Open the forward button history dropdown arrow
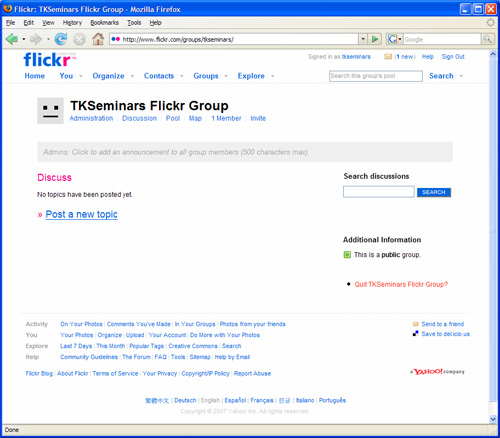This screenshot has height=438, width=500. click(48, 39)
